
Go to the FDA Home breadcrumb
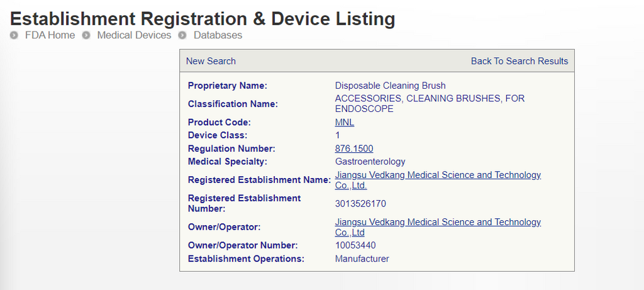(x=50, y=35)
